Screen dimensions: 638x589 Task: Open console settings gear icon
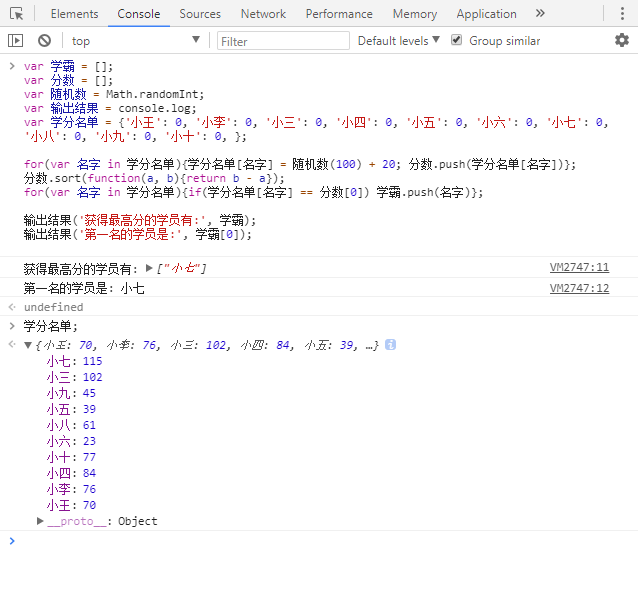[622, 40]
